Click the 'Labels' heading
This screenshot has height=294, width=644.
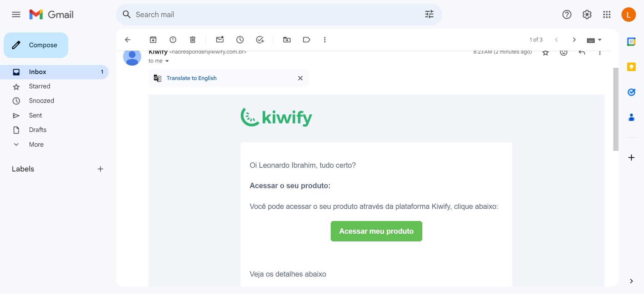point(23,169)
